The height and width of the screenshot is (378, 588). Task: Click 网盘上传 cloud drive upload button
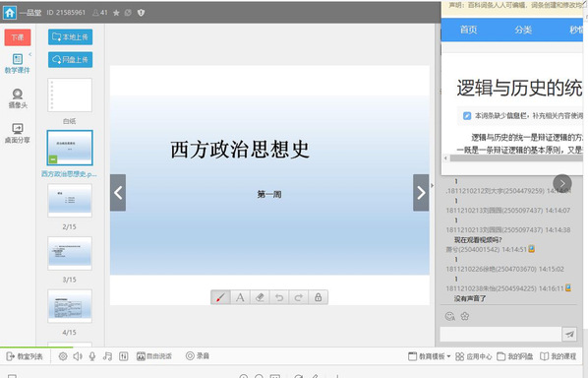pos(70,60)
